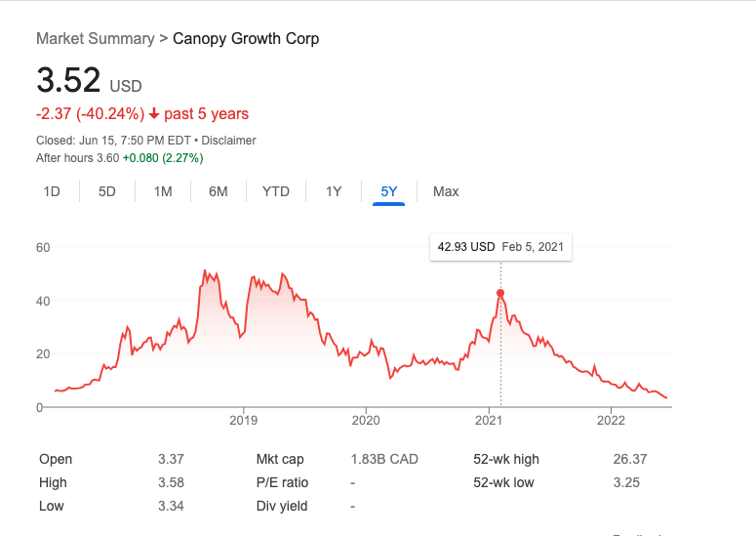Click the 2022 label on the x-axis
Screen dimensions: 756x536
tap(611, 421)
